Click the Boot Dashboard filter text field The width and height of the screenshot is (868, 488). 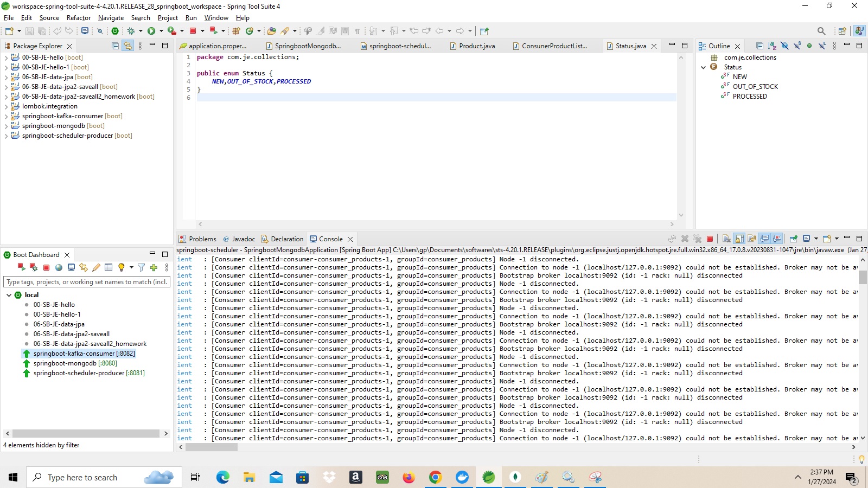87,281
